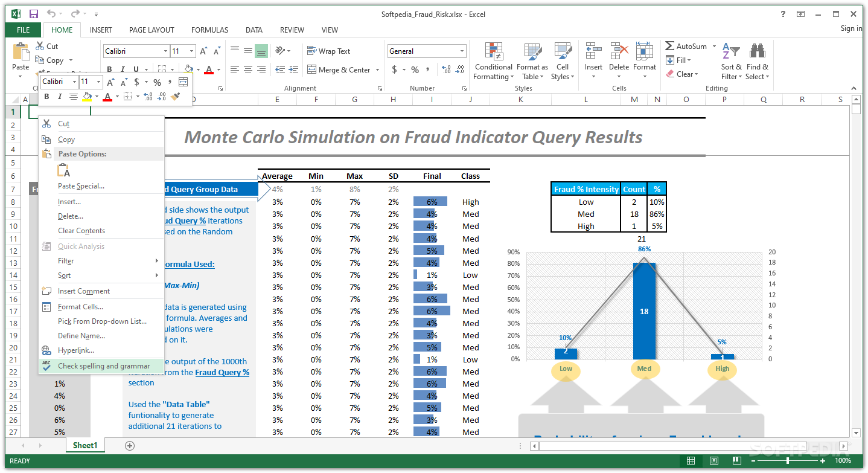Click the mini toolbar Merge and Center icon
This screenshot has height=473, width=868.
(x=183, y=82)
